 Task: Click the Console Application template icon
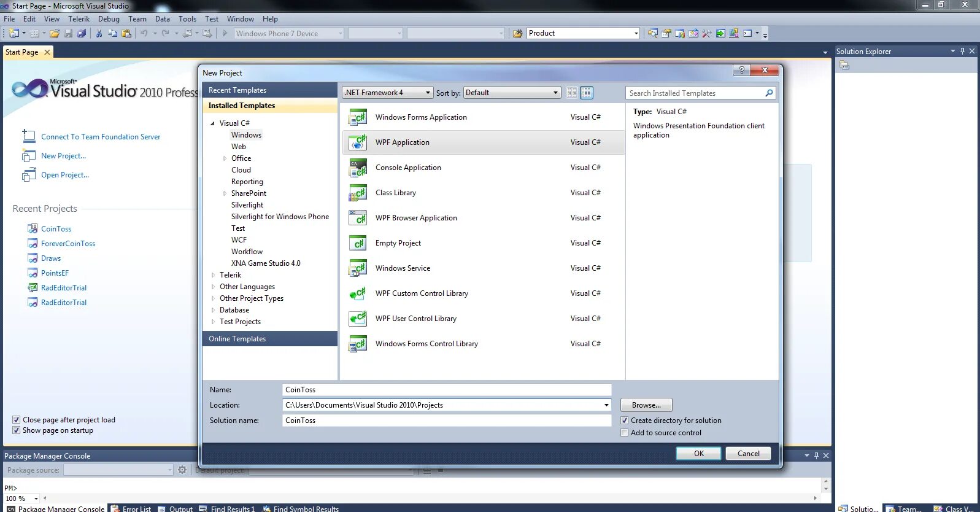[358, 168]
